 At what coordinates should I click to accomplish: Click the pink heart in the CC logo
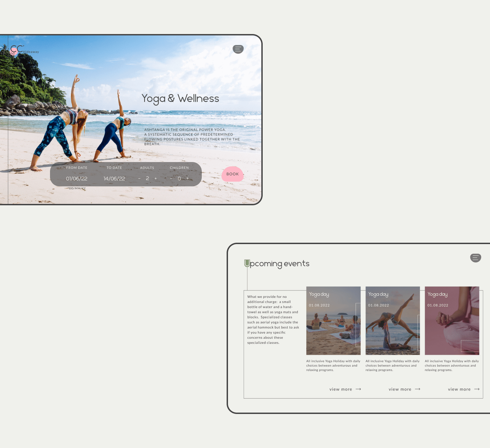point(14,52)
